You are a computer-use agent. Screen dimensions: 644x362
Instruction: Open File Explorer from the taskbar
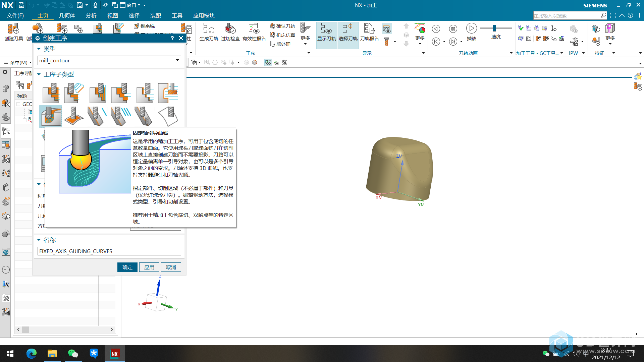52,354
